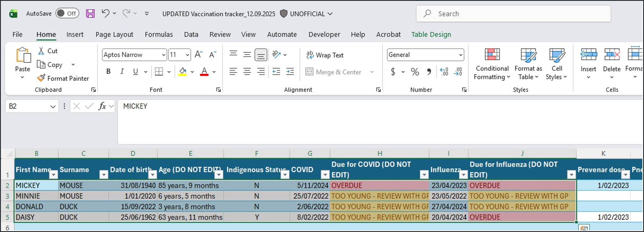Click Align Left icon
This screenshot has width=644, height=232.
[x=233, y=71]
